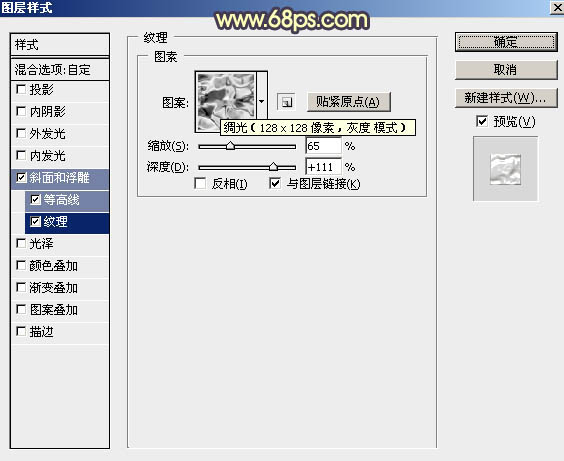Image resolution: width=564 pixels, height=461 pixels.
Task: Click the 新建样式 new style button
Action: point(506,98)
